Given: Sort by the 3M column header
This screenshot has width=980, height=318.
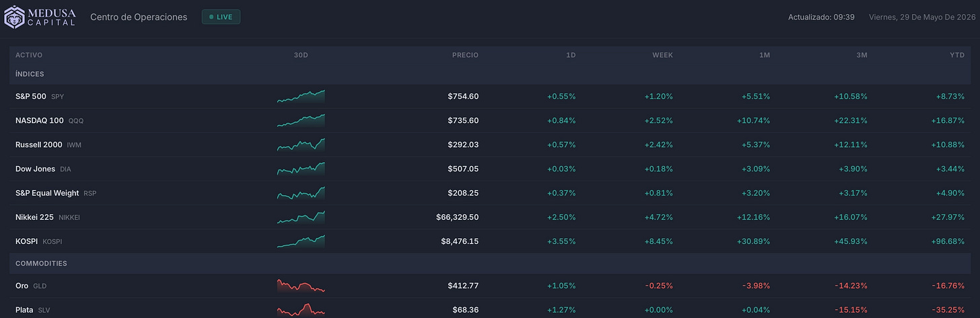Looking at the screenshot, I should (x=862, y=55).
